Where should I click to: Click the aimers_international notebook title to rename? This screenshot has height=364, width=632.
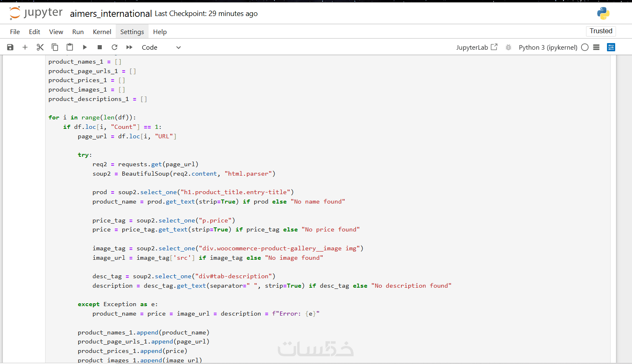click(111, 14)
